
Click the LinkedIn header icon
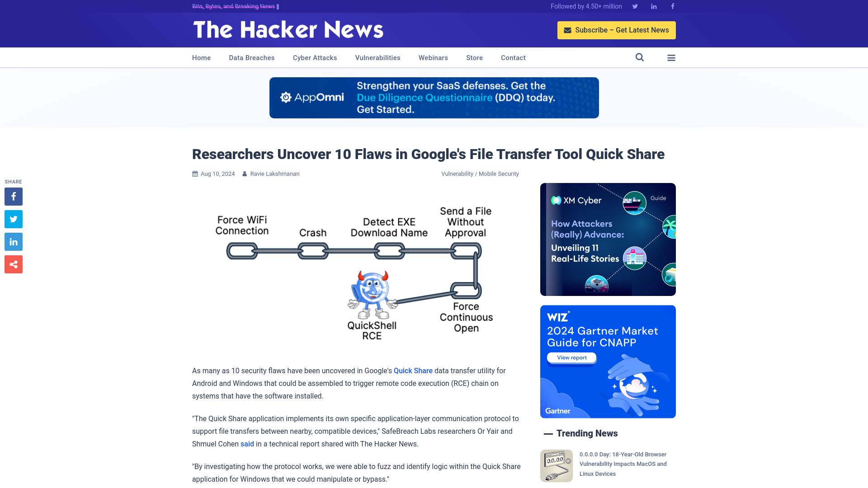point(654,6)
